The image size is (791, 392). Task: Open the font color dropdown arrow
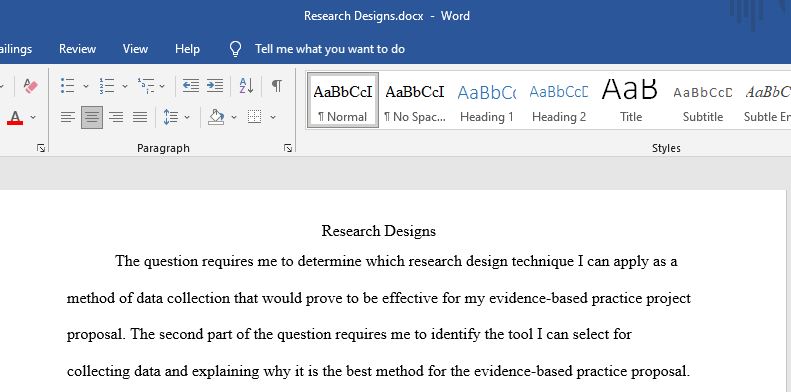(33, 117)
